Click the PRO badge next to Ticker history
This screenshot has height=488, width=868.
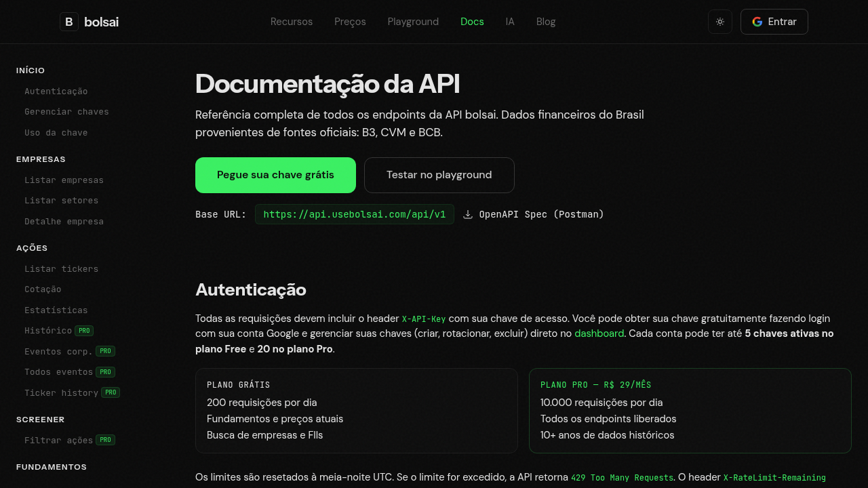click(x=111, y=392)
